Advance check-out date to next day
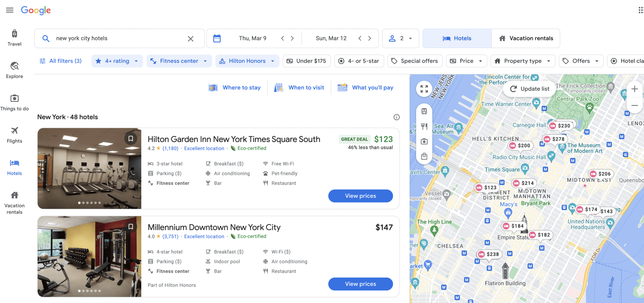The width and height of the screenshot is (644, 303). (370, 38)
